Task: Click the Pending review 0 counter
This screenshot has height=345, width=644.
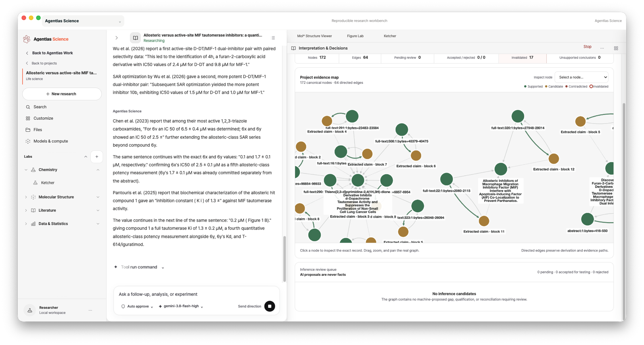Action: click(x=407, y=58)
